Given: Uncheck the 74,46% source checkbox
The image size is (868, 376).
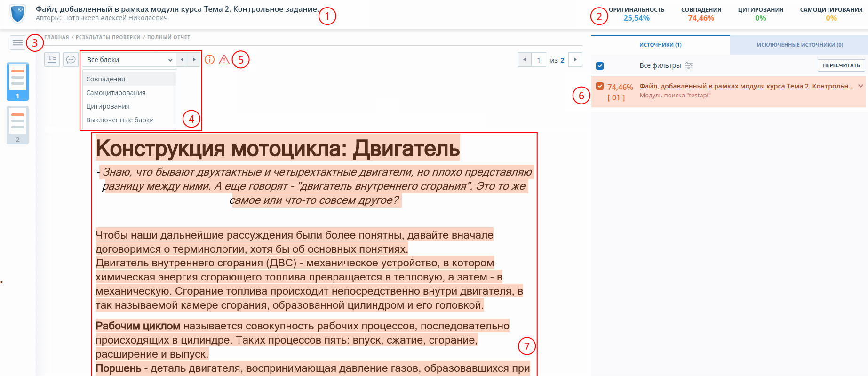Looking at the screenshot, I should pyautogui.click(x=600, y=86).
